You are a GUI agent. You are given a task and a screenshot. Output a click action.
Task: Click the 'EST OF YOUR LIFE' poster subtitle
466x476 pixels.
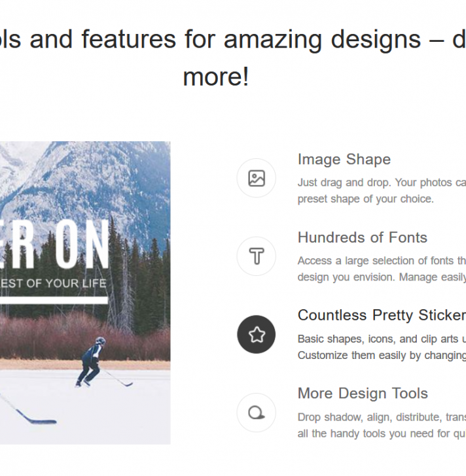(x=56, y=284)
